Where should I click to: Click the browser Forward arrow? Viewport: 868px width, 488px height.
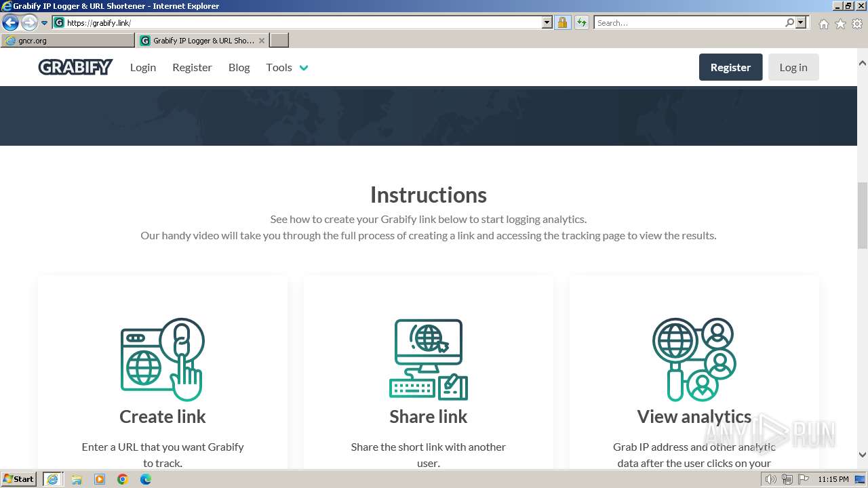[29, 23]
